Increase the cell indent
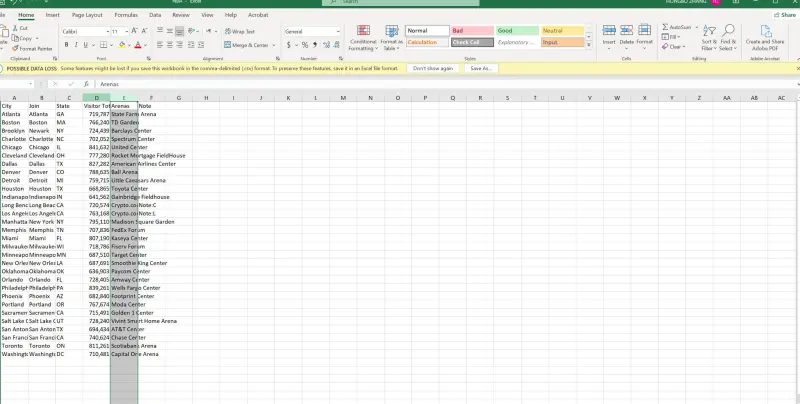This screenshot has height=404, width=800. click(201, 45)
